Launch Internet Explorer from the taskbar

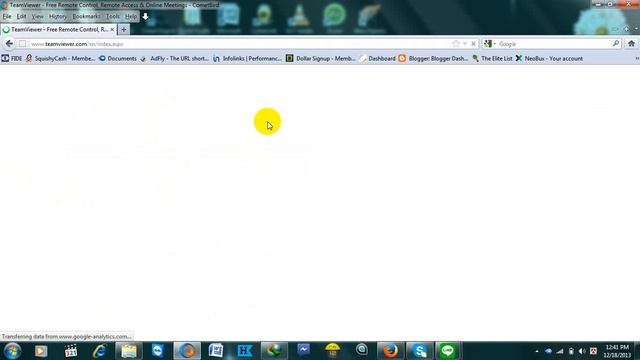tap(100, 351)
